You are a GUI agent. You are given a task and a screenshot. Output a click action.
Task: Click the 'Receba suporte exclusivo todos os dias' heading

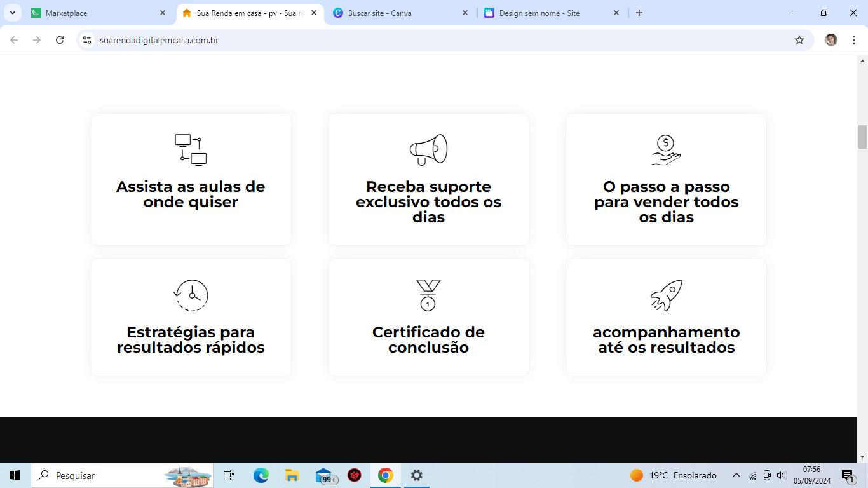[428, 202]
